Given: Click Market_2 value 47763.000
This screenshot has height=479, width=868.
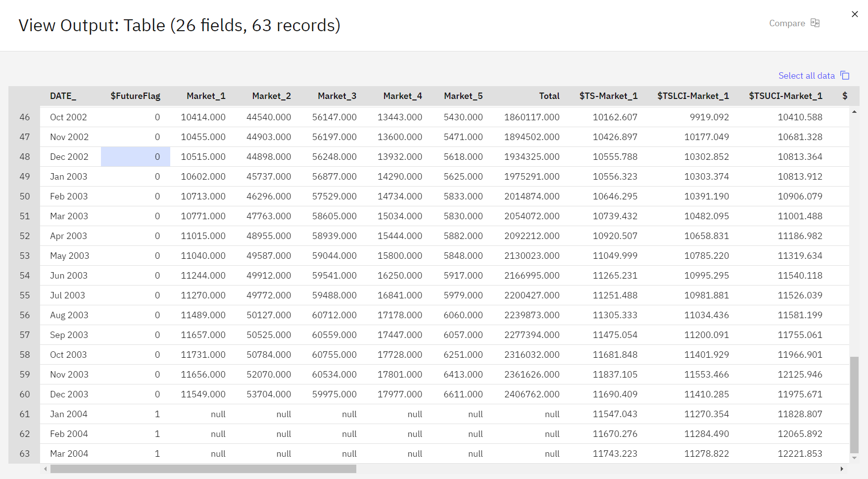Looking at the screenshot, I should tap(269, 216).
